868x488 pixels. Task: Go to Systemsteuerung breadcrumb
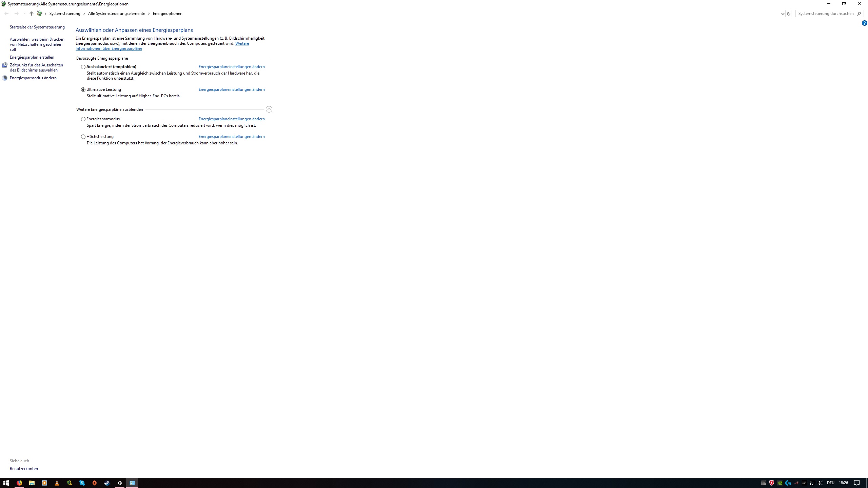[x=65, y=14]
